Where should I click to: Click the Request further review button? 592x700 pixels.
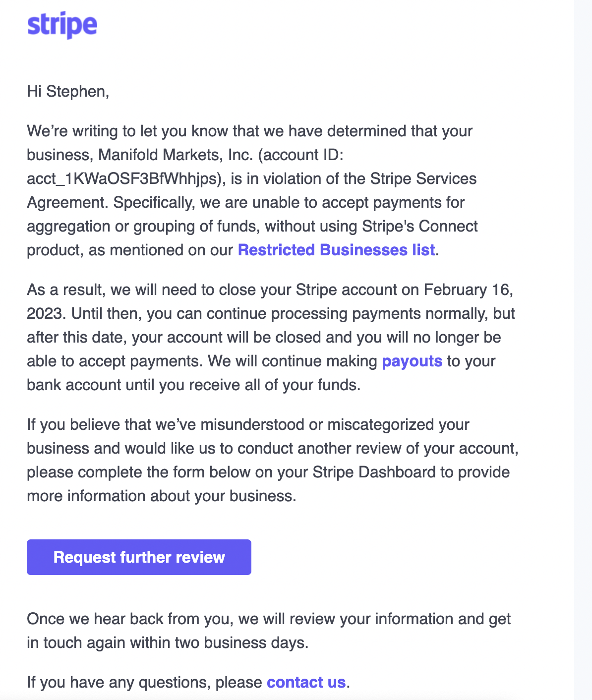click(139, 557)
